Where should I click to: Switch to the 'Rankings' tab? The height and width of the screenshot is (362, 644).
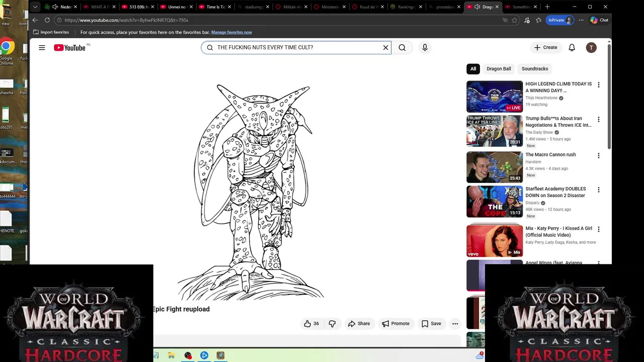click(x=405, y=7)
